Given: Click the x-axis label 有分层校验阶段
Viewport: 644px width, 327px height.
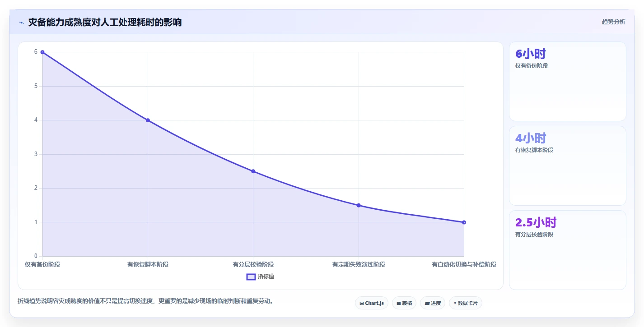Looking at the screenshot, I should click(253, 264).
